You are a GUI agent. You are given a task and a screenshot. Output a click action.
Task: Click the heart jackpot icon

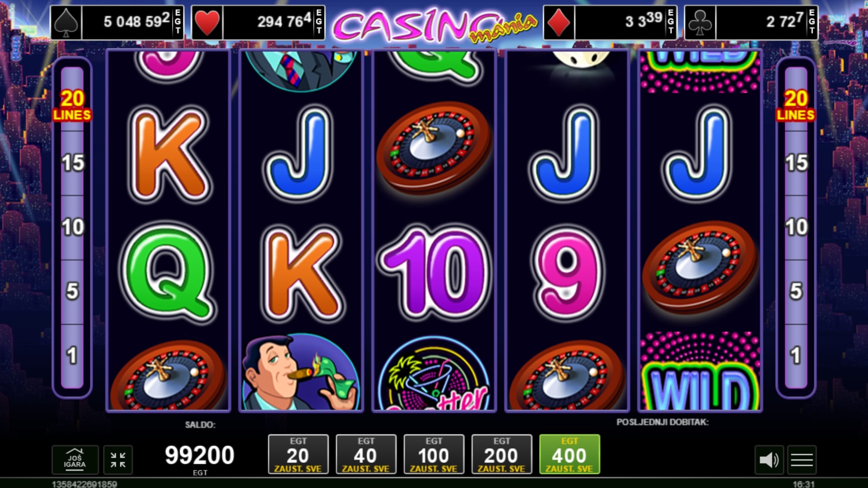point(207,22)
